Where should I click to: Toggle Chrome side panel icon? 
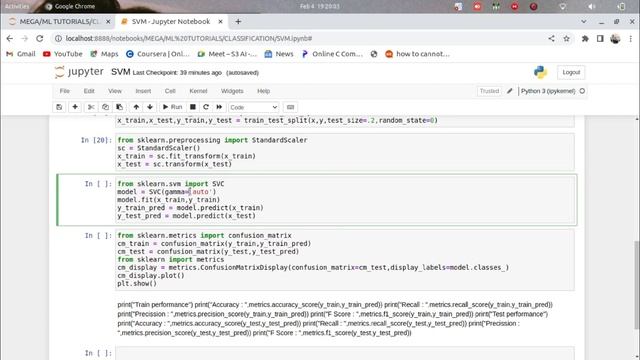pyautogui.click(x=600, y=38)
